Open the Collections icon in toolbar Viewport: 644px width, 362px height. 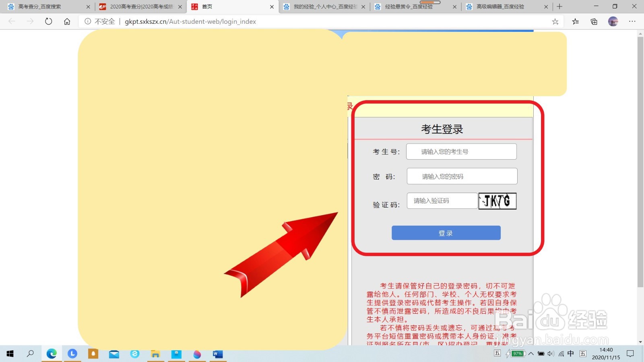(x=594, y=21)
